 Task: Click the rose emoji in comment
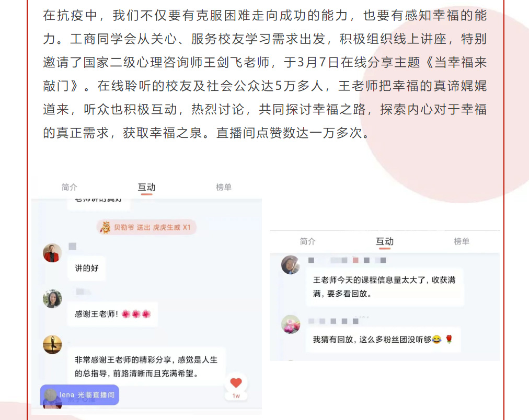pyautogui.click(x=448, y=339)
